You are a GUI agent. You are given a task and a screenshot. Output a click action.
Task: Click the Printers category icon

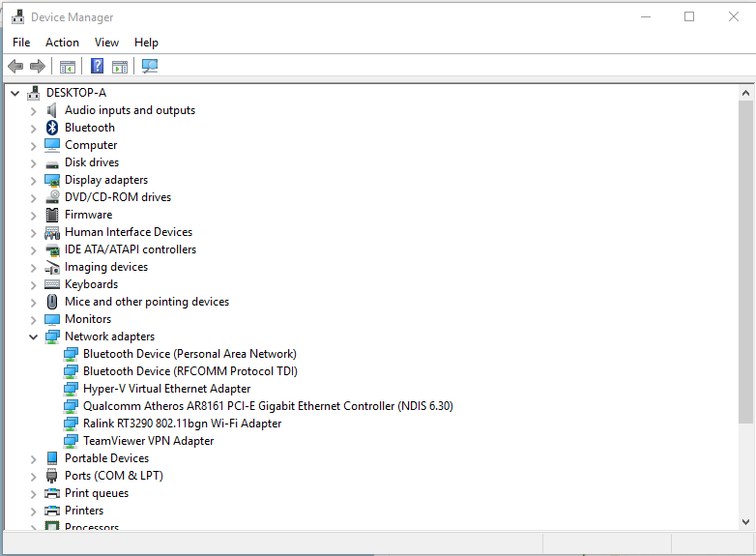(52, 511)
